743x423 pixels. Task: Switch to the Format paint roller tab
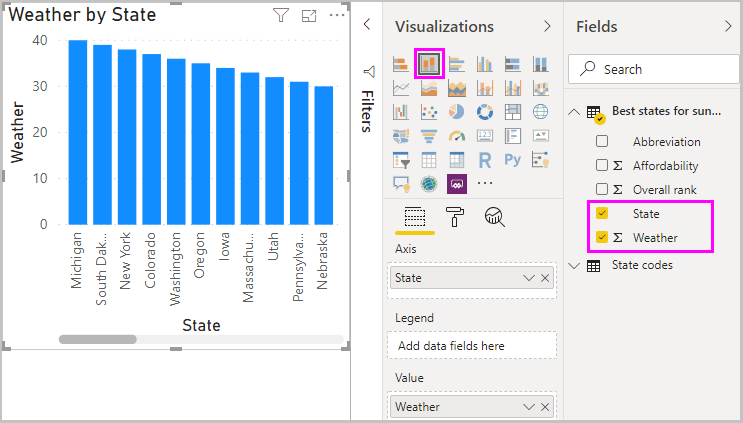(x=455, y=217)
